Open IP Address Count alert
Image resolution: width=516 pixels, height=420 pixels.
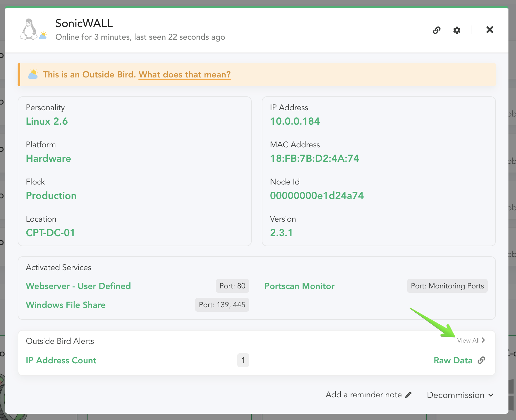tap(61, 360)
